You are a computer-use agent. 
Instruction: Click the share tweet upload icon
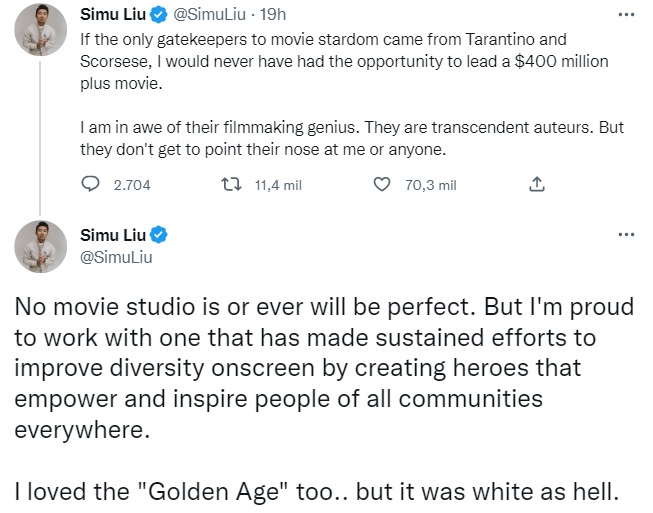tap(536, 185)
